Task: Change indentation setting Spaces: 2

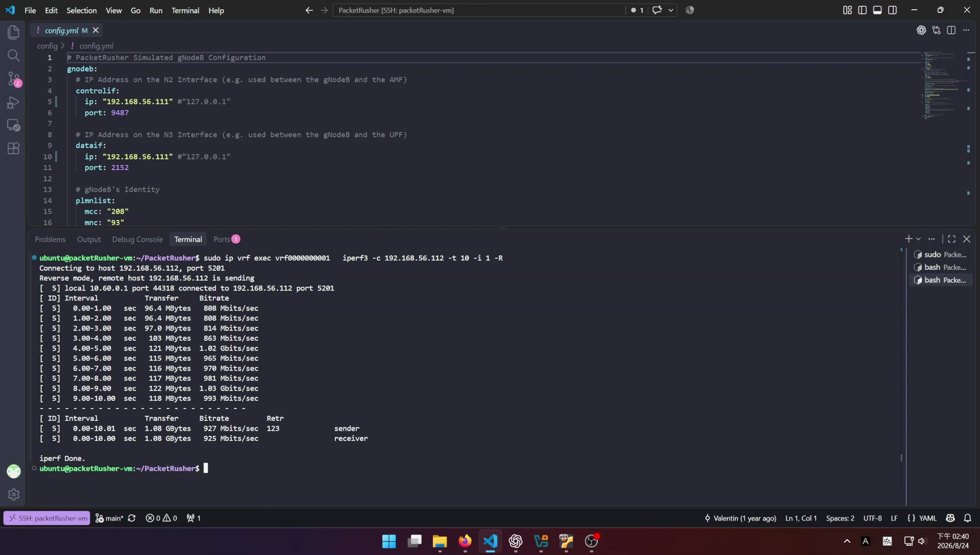Action: tap(840, 518)
